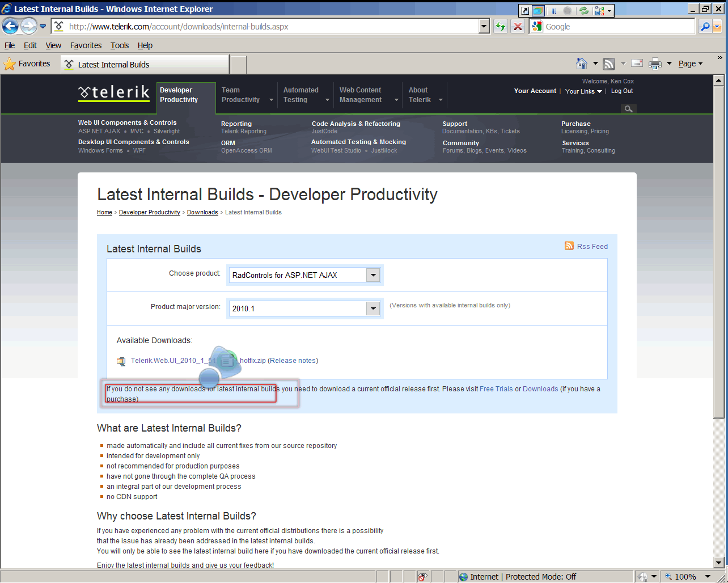Open the Favorites menu
The width and height of the screenshot is (728, 583).
tap(86, 45)
